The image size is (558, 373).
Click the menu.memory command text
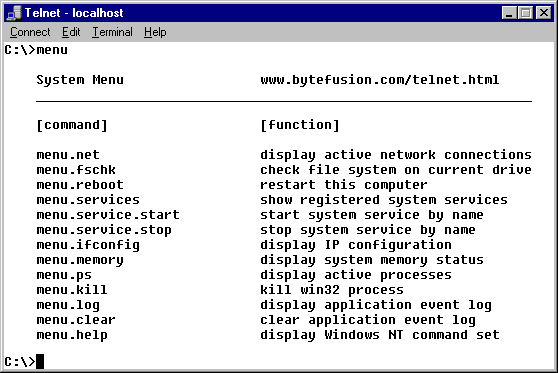pos(80,260)
